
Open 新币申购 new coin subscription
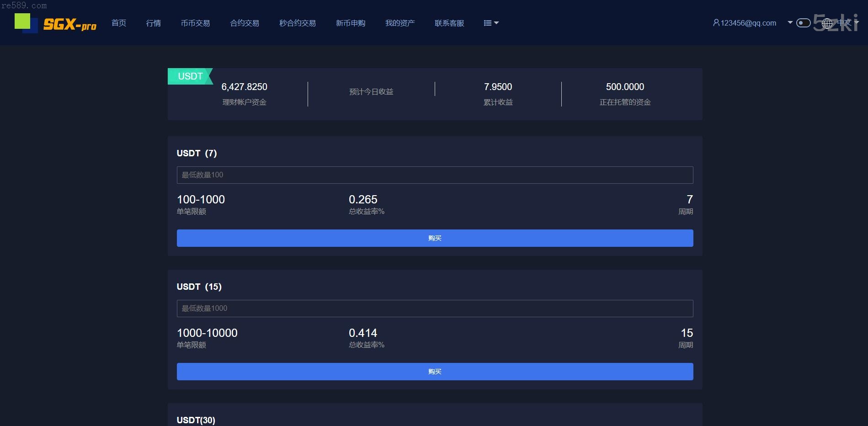351,23
